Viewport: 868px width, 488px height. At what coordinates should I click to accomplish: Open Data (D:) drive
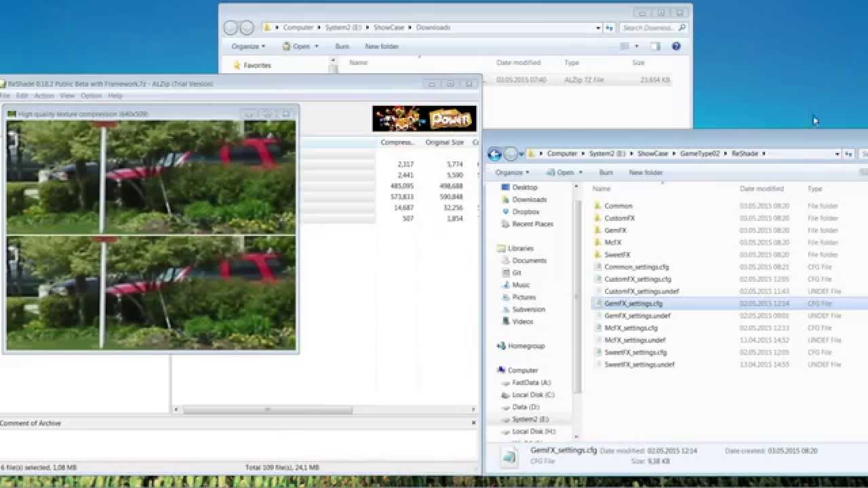pos(526,407)
